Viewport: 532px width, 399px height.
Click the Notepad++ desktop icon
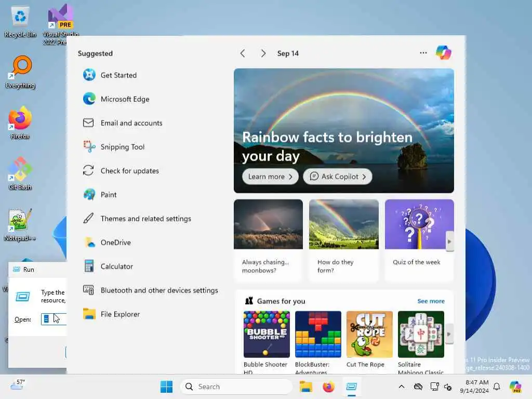20,224
